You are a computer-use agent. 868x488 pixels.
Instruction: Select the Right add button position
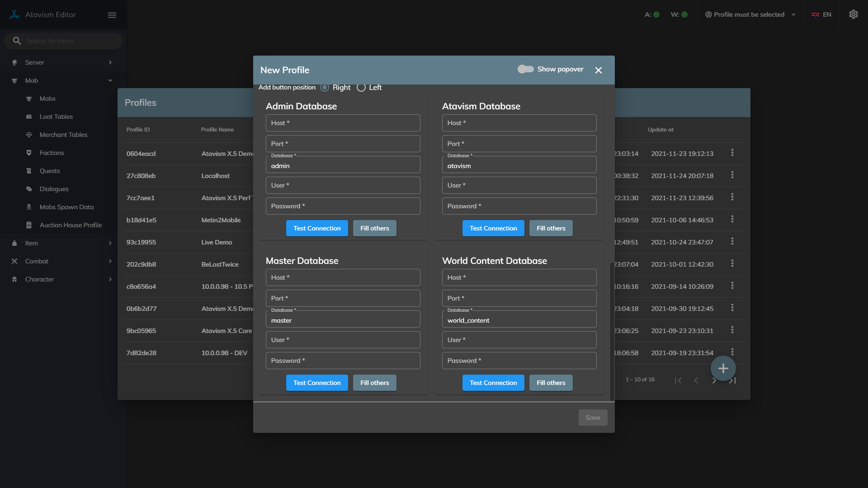325,88
